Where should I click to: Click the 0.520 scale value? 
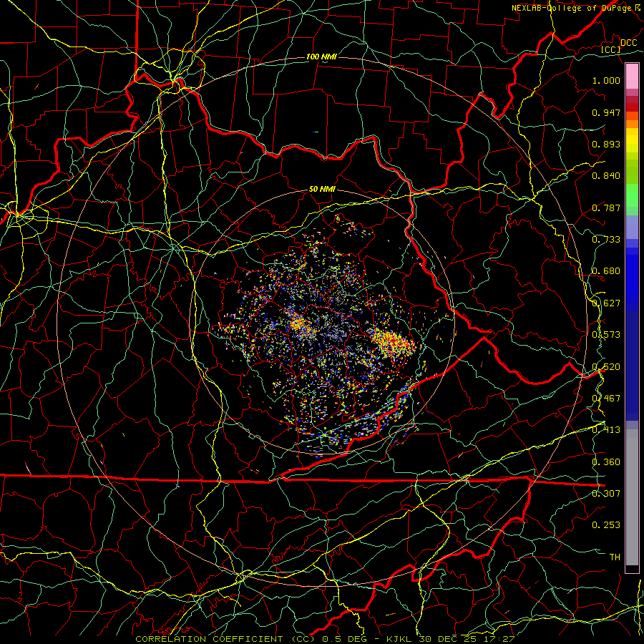click(x=606, y=367)
